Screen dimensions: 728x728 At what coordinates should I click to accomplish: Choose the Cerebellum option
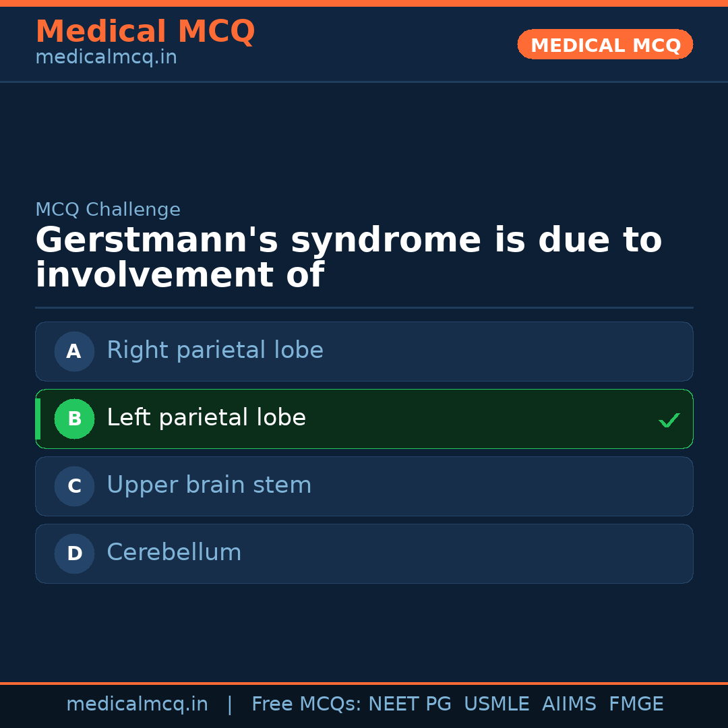pos(174,553)
